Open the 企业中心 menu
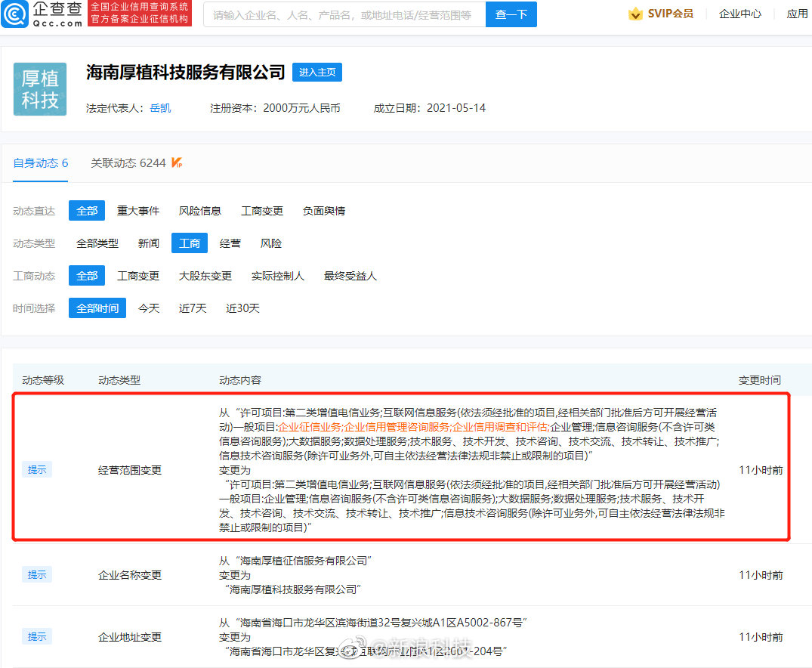This screenshot has width=812, height=668. (739, 14)
